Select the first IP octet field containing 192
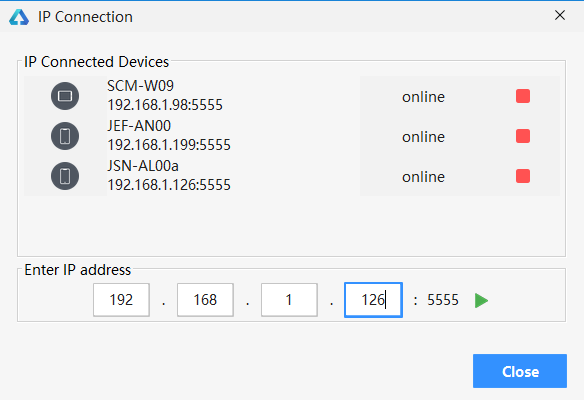The width and height of the screenshot is (584, 400). (121, 300)
